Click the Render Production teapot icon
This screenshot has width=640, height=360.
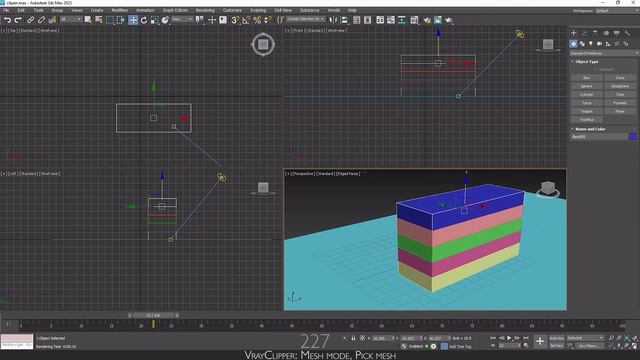(449, 20)
